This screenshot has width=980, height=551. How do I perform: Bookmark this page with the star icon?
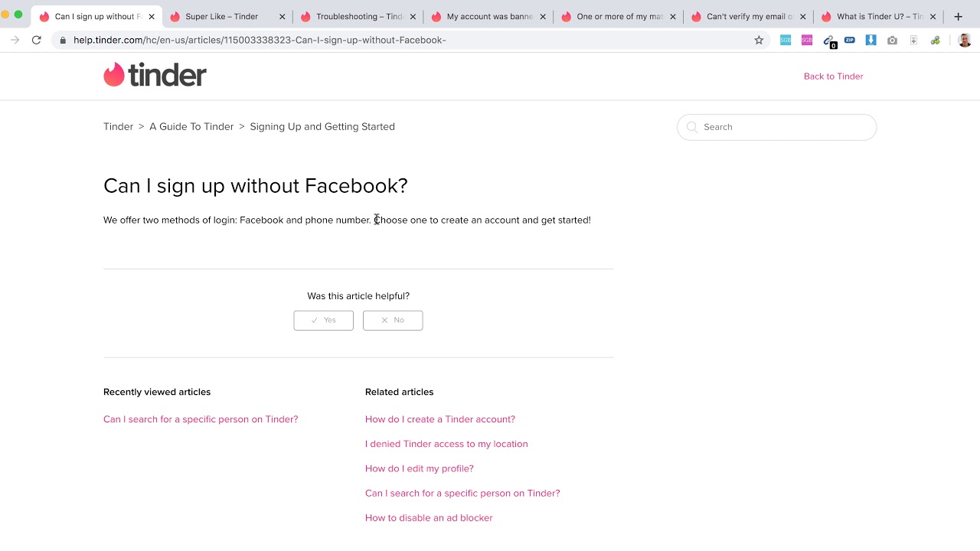(x=759, y=40)
